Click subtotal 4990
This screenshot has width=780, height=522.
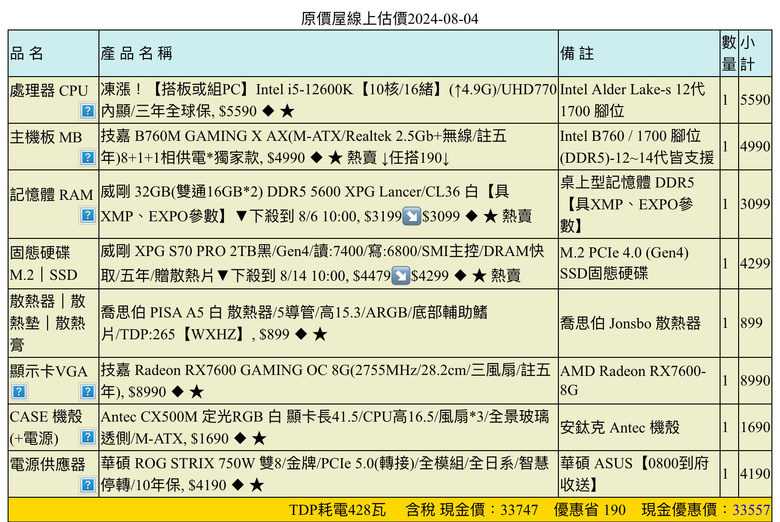(755, 146)
